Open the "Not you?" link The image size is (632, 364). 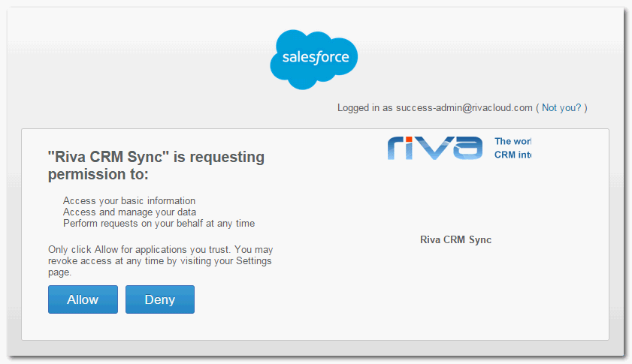click(x=561, y=108)
